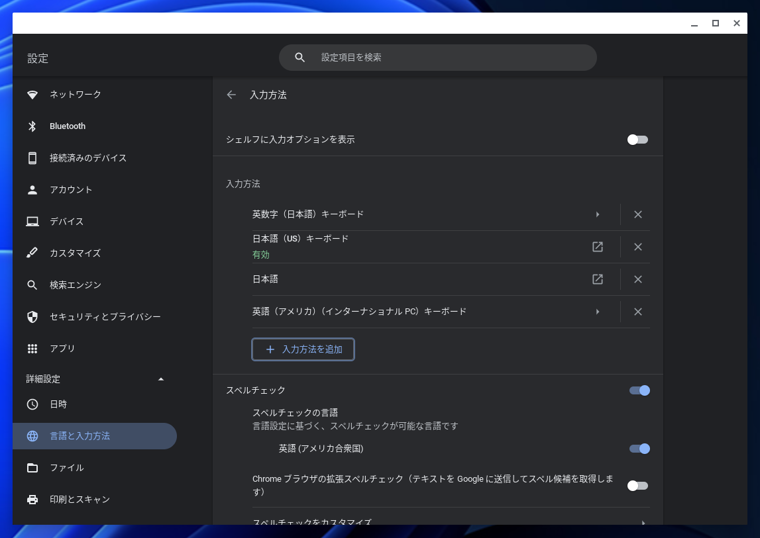Click the 設定 title text
The height and width of the screenshot is (538, 760).
click(38, 59)
